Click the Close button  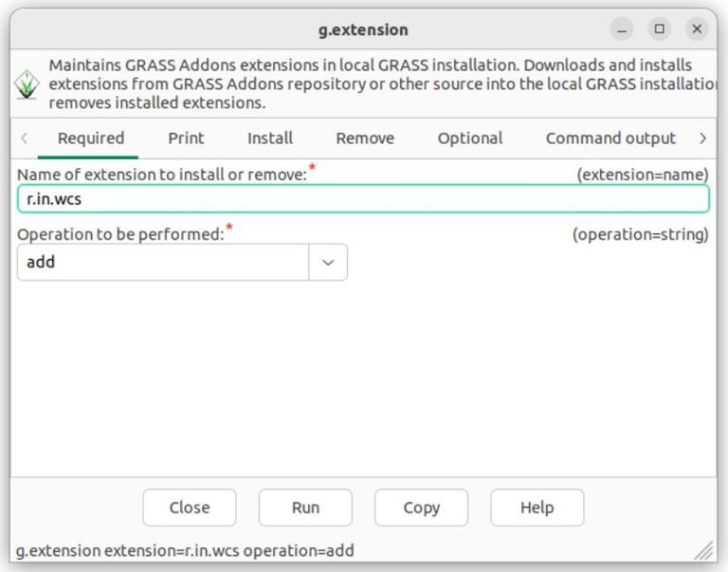click(190, 507)
